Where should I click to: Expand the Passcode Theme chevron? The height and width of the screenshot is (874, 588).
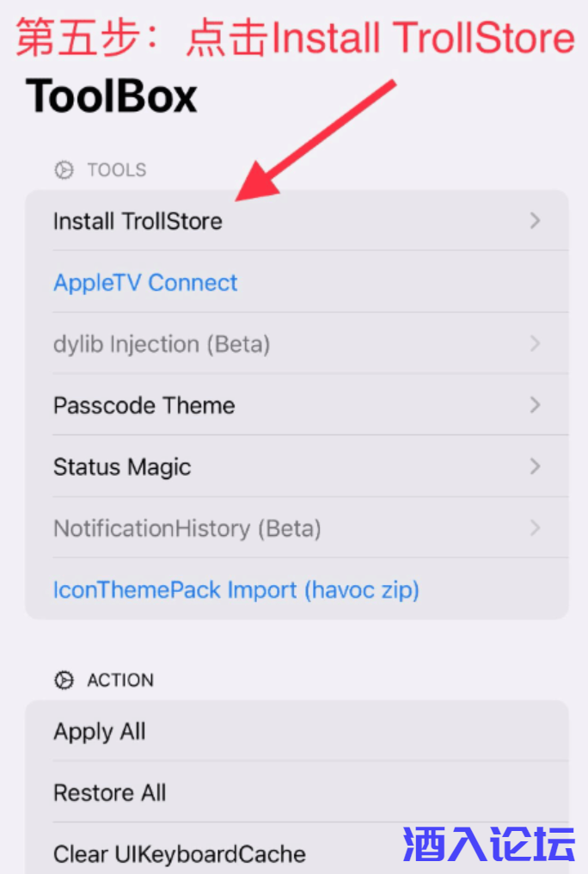tap(535, 405)
